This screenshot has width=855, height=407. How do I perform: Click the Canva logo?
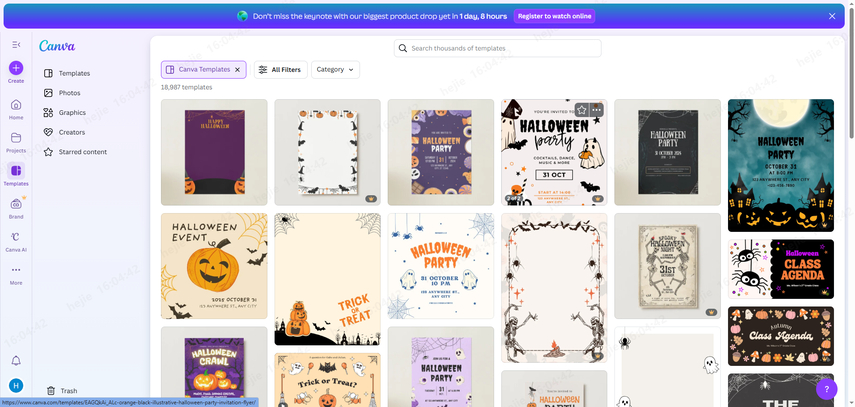pyautogui.click(x=57, y=46)
